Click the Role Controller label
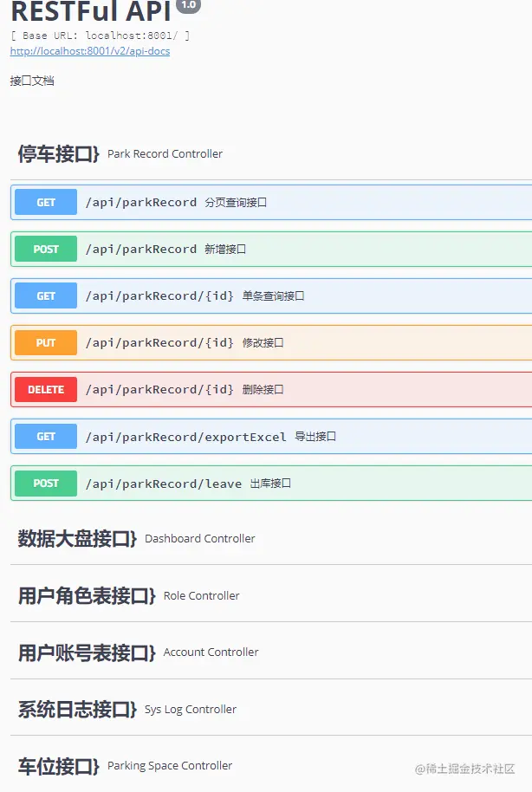Screen dimensions: 532x792 (x=202, y=596)
